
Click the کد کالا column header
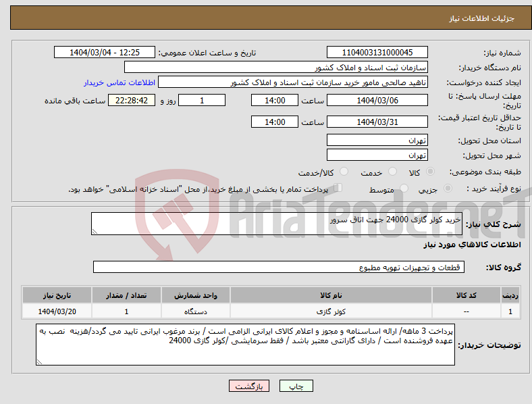click(467, 295)
